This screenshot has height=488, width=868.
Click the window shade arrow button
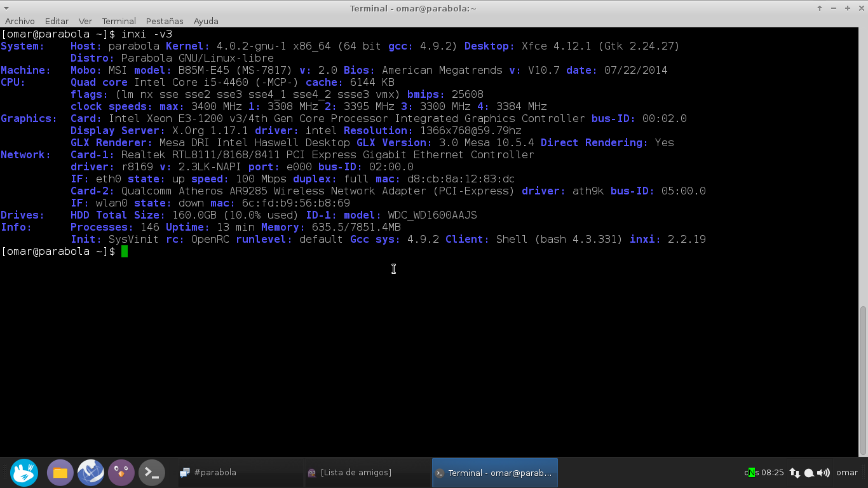pyautogui.click(x=820, y=8)
